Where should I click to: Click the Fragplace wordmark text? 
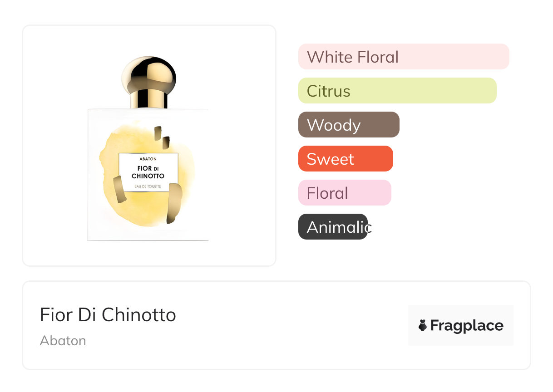466,325
